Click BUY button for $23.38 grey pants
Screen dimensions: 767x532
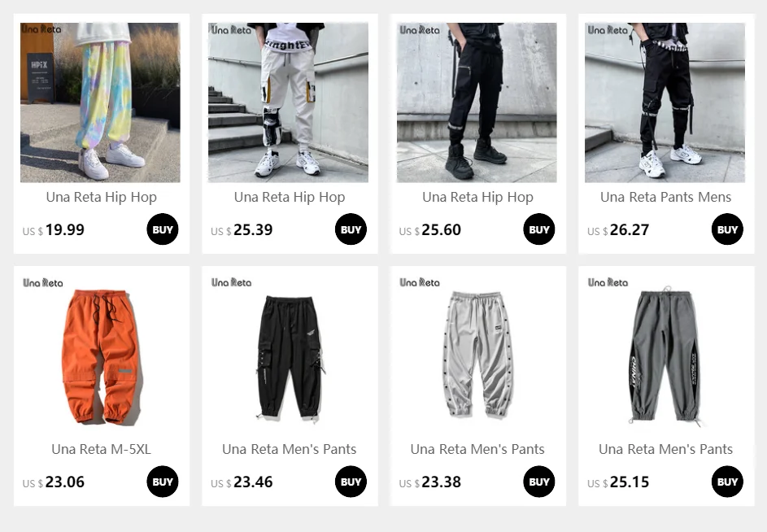coord(539,482)
